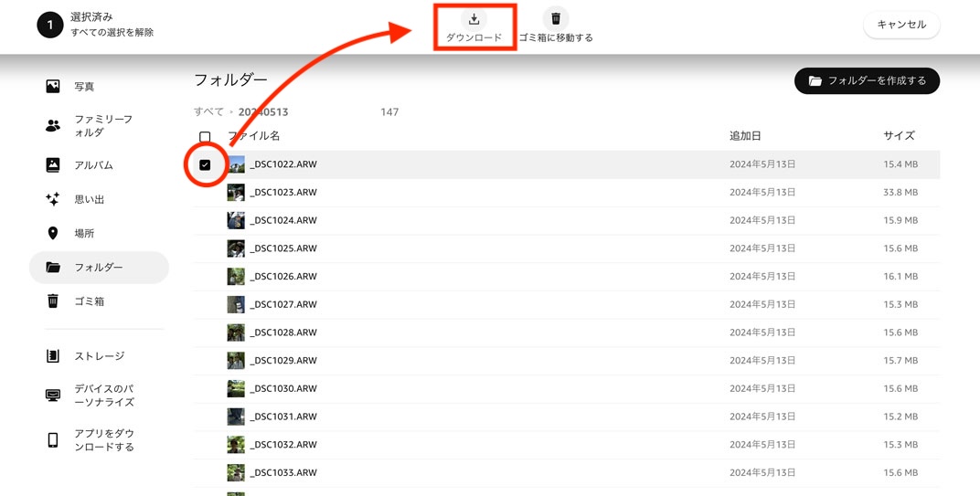Open the _DSC1025.ARW thumbnail
980x496 pixels.
236,248
